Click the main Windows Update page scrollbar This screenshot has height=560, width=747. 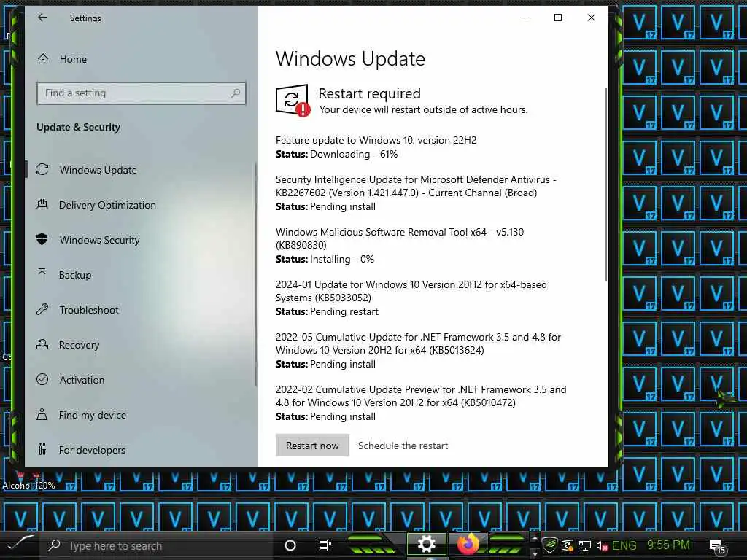606,184
